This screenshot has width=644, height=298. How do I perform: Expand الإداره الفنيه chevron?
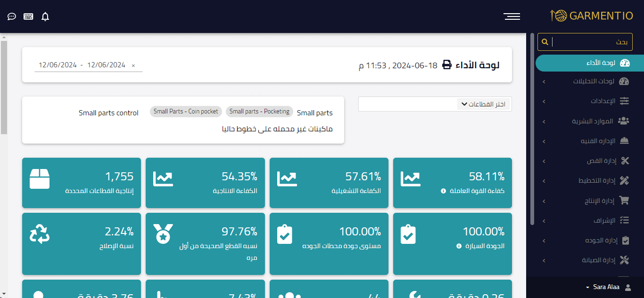point(544,141)
